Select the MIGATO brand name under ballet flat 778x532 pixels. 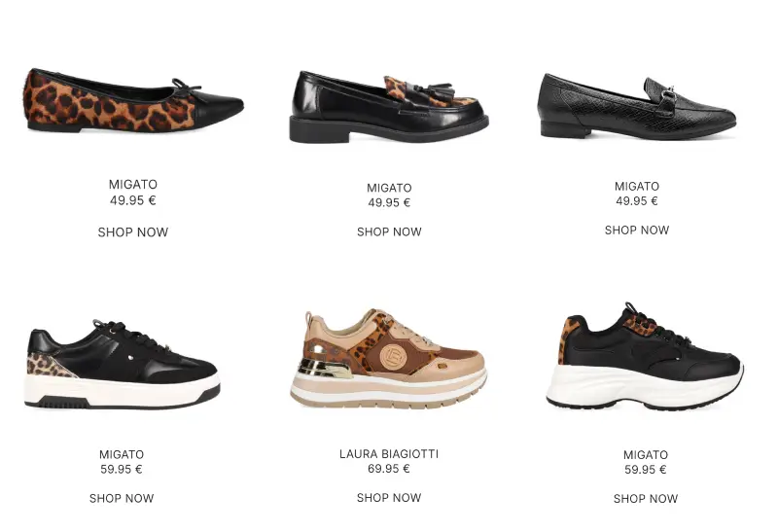133,185
